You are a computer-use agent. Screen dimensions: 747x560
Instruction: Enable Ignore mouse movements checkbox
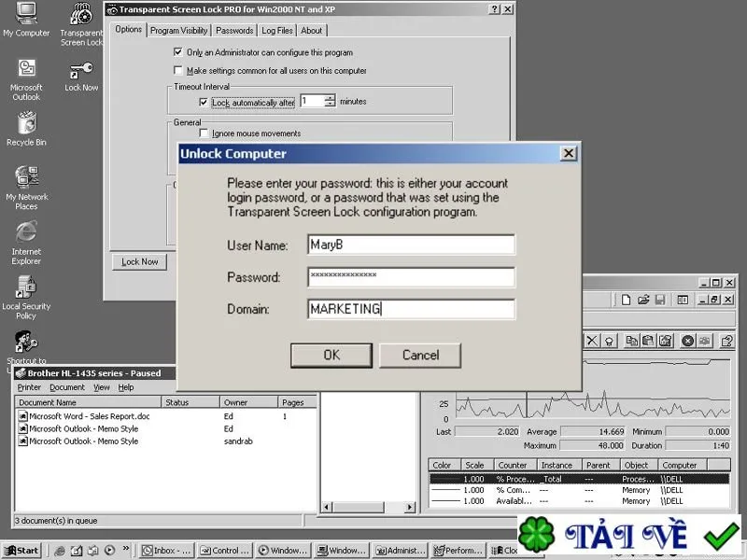click(x=204, y=133)
